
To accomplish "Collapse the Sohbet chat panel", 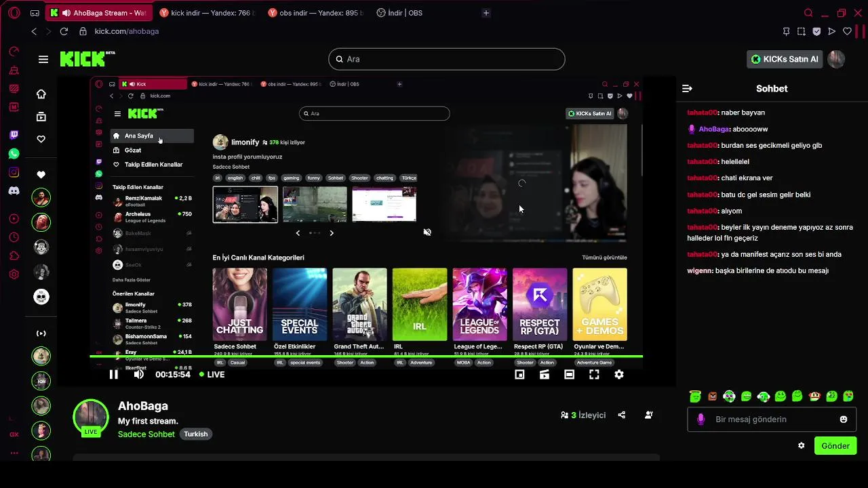I will tap(687, 89).
